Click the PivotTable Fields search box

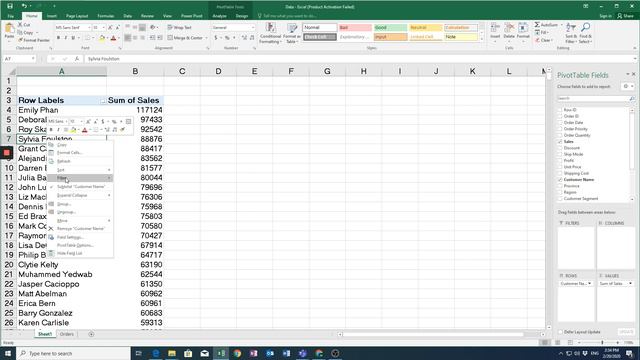point(593,98)
